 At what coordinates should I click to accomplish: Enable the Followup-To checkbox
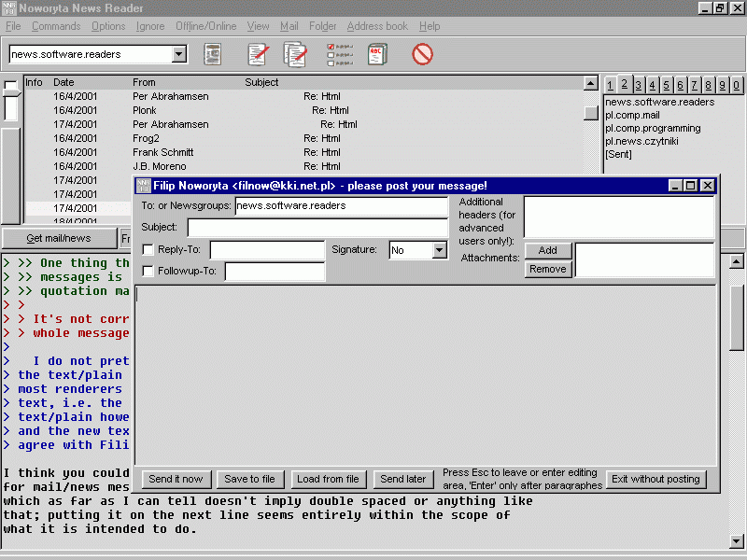(x=148, y=271)
